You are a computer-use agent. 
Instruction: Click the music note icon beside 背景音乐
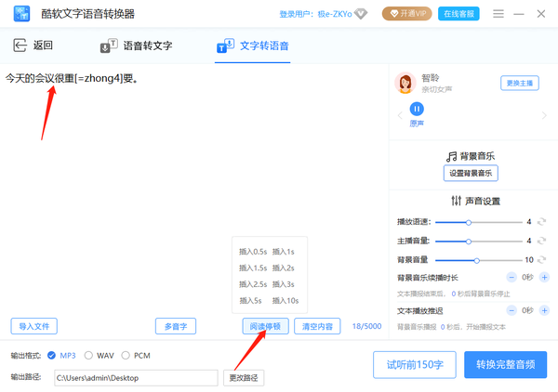click(451, 156)
